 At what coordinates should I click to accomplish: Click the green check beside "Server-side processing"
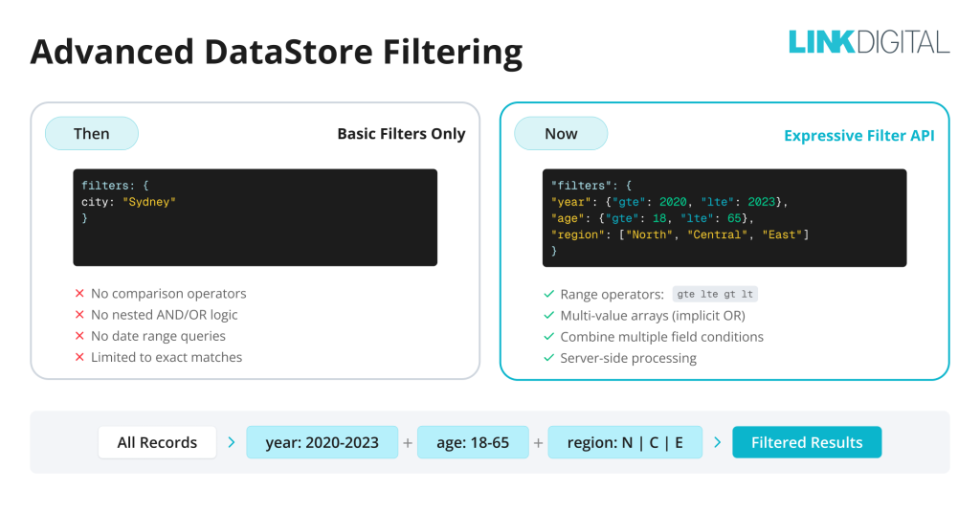(x=548, y=358)
